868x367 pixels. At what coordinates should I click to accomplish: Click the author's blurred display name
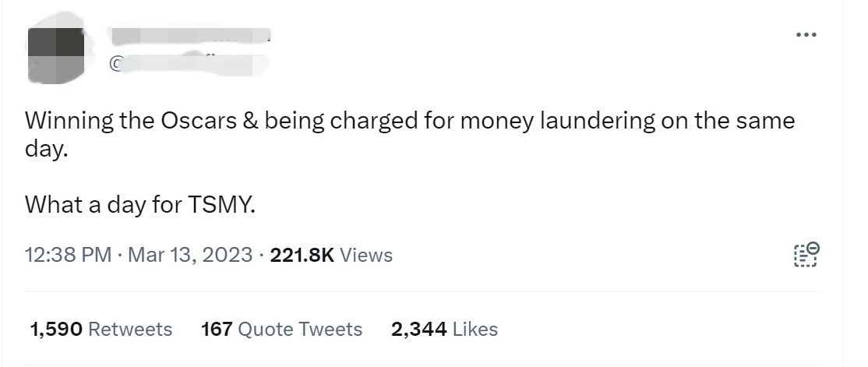(x=189, y=35)
